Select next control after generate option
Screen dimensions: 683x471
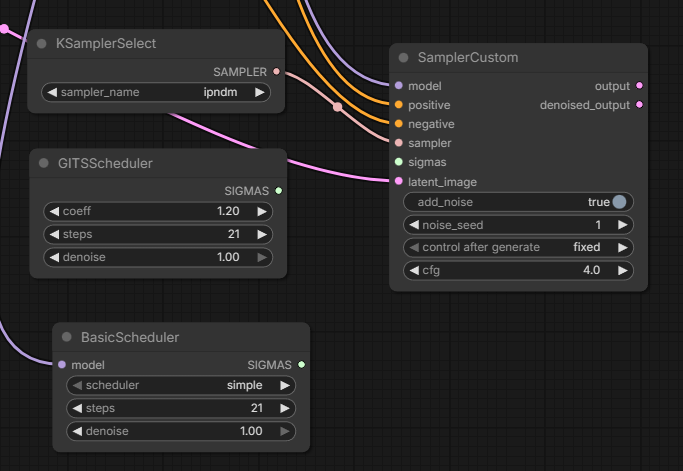click(622, 247)
